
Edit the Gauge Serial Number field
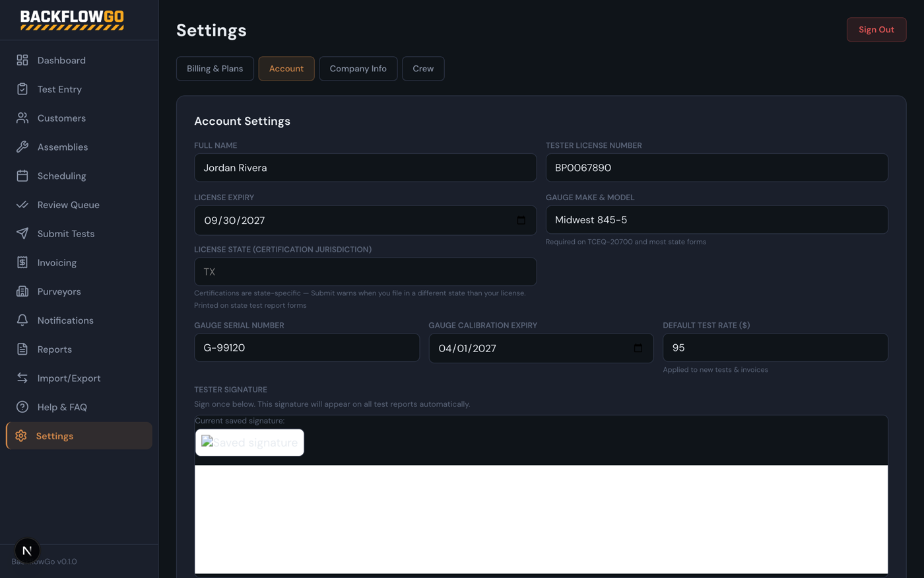point(307,347)
